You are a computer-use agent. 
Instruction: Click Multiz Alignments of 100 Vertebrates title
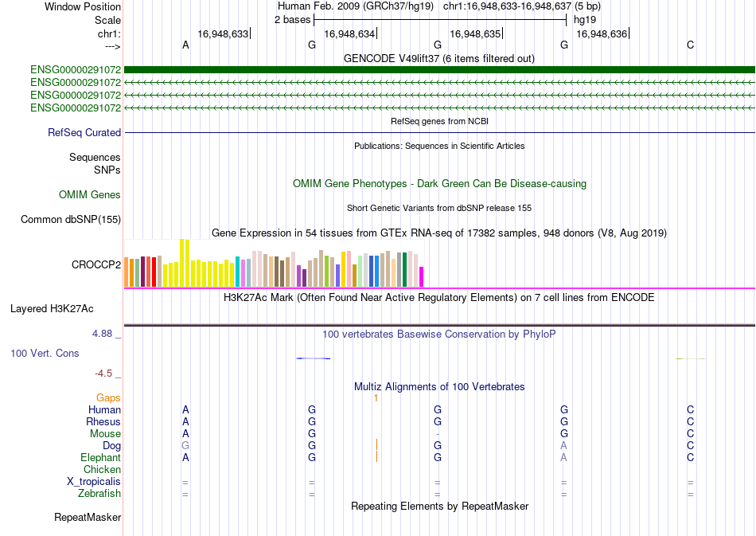pyautogui.click(x=439, y=386)
